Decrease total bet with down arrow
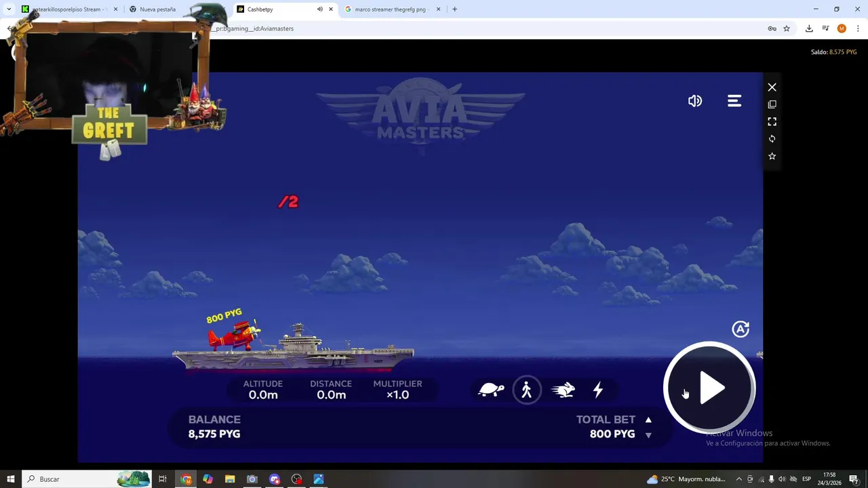This screenshot has width=868, height=488. coord(648,435)
